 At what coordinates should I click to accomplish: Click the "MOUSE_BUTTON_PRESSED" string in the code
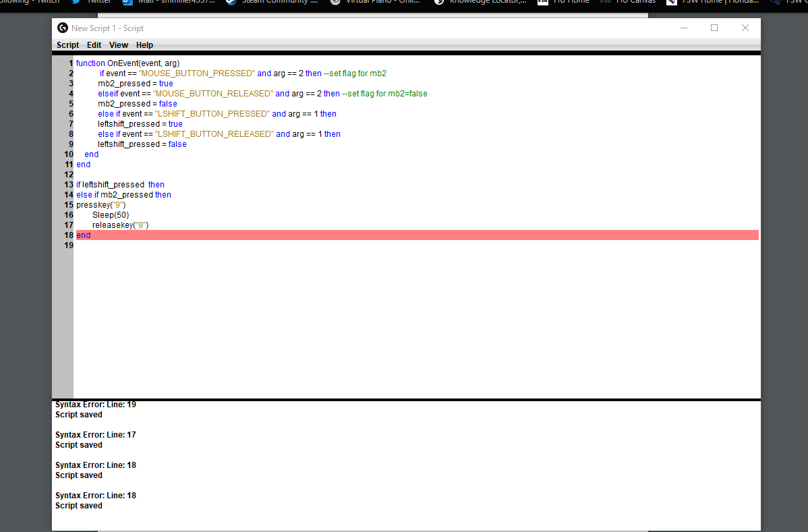pos(197,73)
